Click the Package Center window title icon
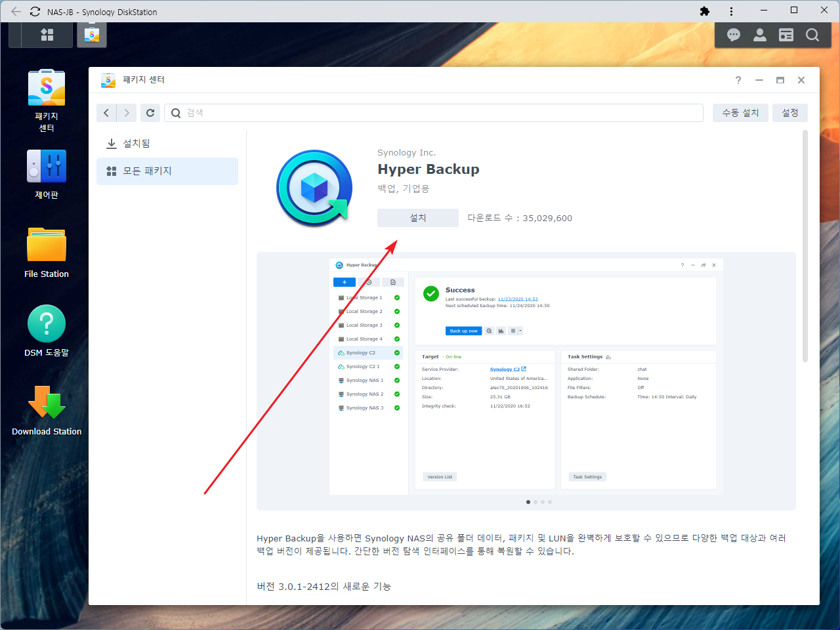Screen dimensions: 840x630 [x=108, y=80]
